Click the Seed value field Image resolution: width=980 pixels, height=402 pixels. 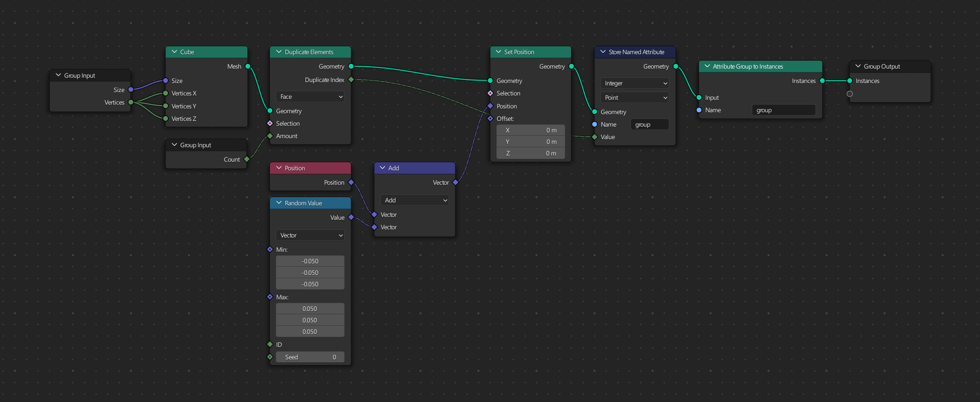[310, 357]
